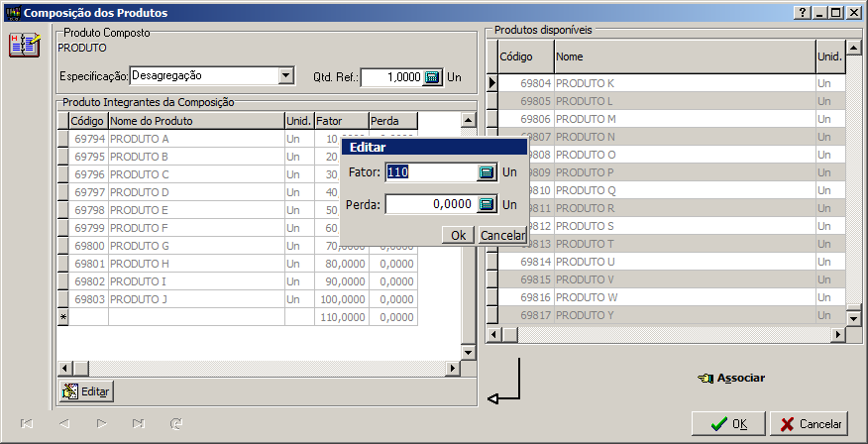Image resolution: width=868 pixels, height=444 pixels.
Task: Go to the last record navigation arrow
Action: (138, 423)
